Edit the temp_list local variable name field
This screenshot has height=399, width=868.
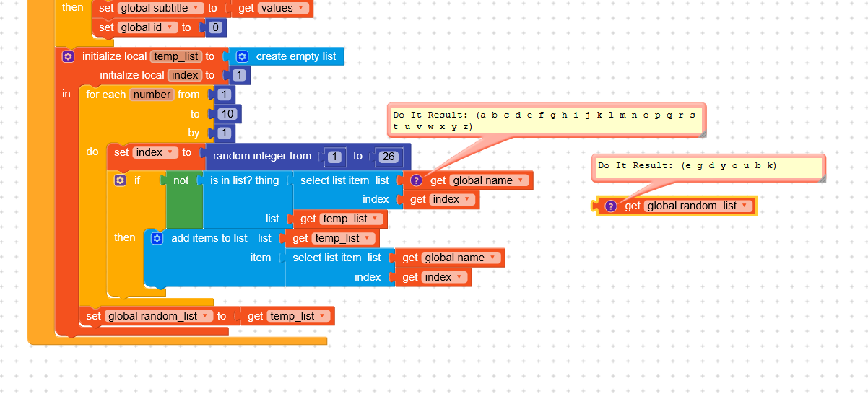pyautogui.click(x=178, y=56)
